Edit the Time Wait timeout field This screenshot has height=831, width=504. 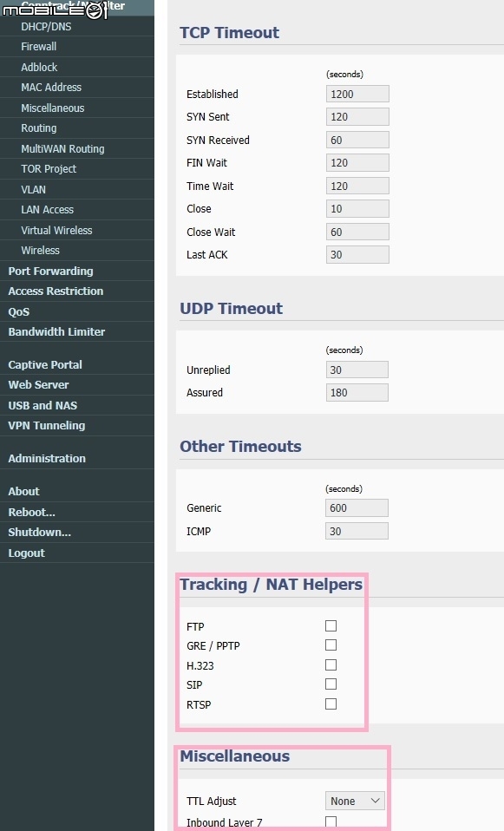click(357, 186)
